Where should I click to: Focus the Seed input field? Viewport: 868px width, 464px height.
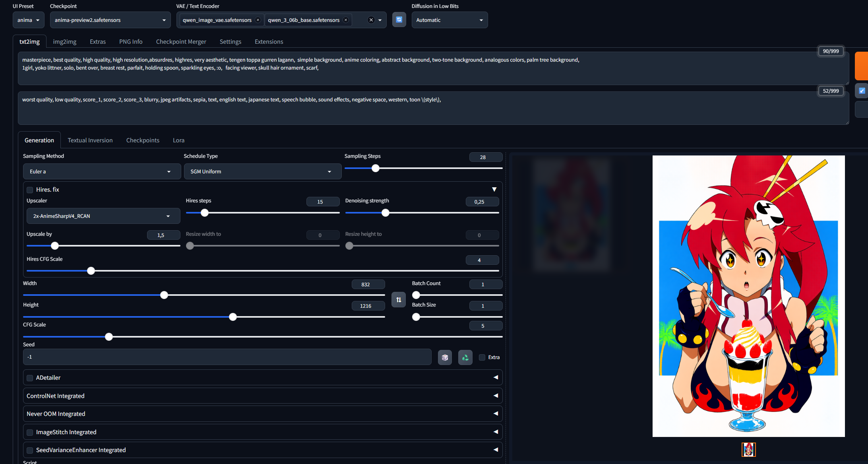click(227, 357)
